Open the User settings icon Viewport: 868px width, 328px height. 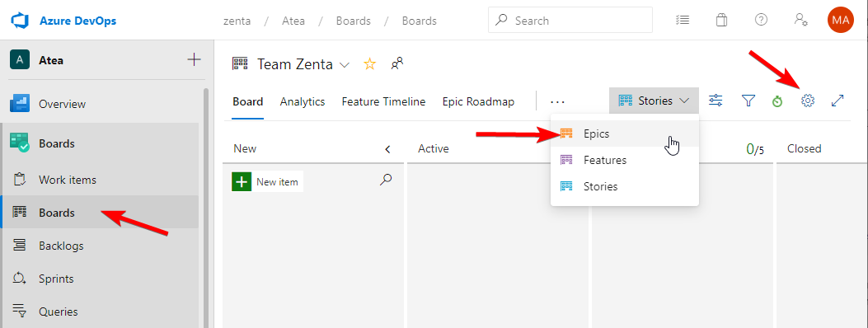click(800, 20)
